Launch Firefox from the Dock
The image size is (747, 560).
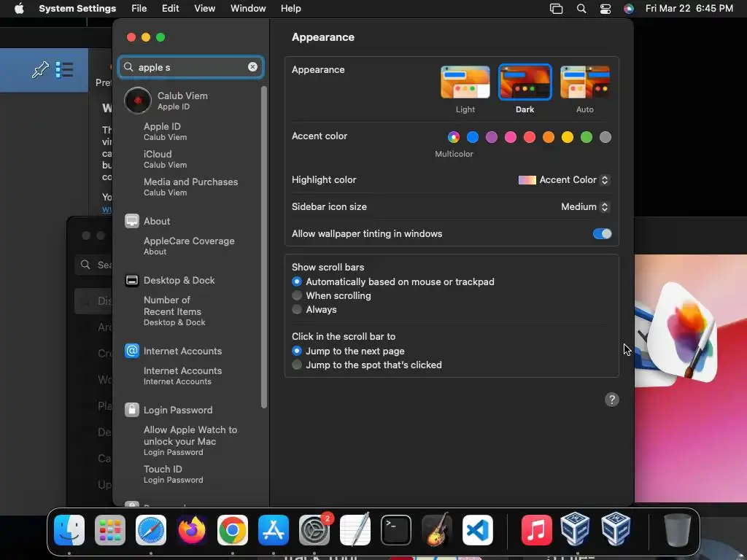click(x=192, y=530)
